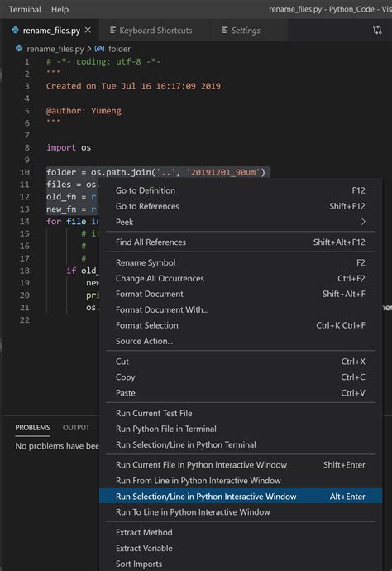Image resolution: width=392 pixels, height=571 pixels.
Task: Select Format Selection
Action: [x=240, y=325]
